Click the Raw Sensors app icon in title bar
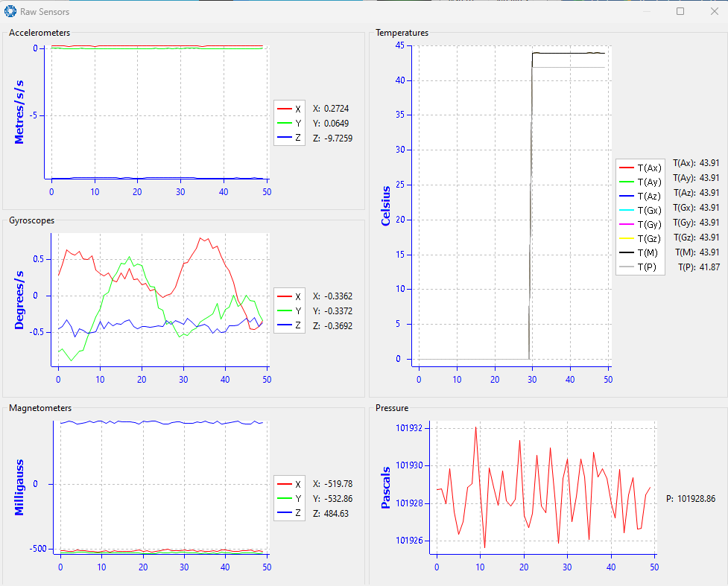The height and width of the screenshot is (586, 728). point(10,11)
